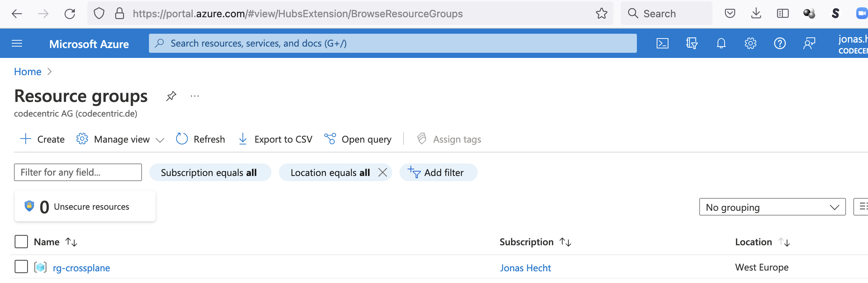Open the Pocket save icon
Image resolution: width=868 pixels, height=283 pixels.
730,14
